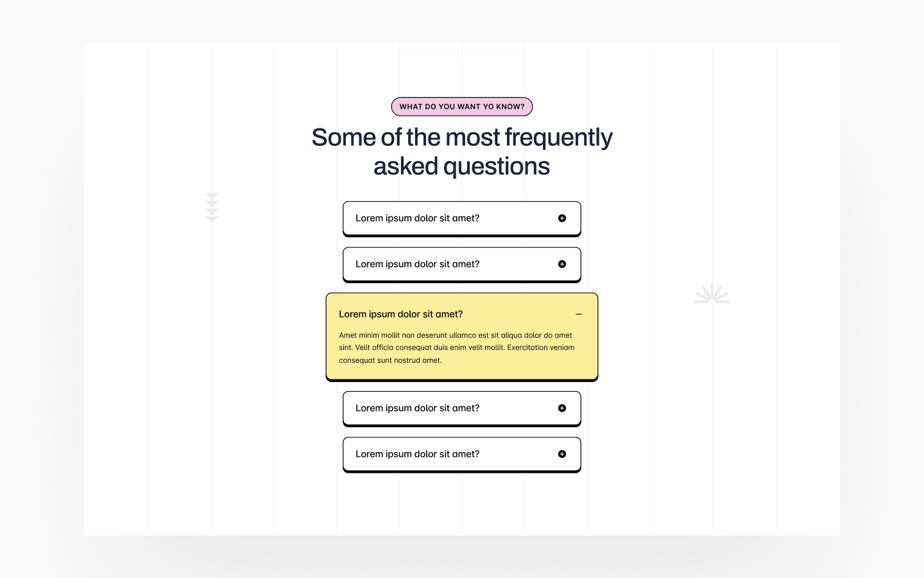Click the plus icon on the first FAQ item
Viewport: 924px width, 578px height.
pos(561,218)
